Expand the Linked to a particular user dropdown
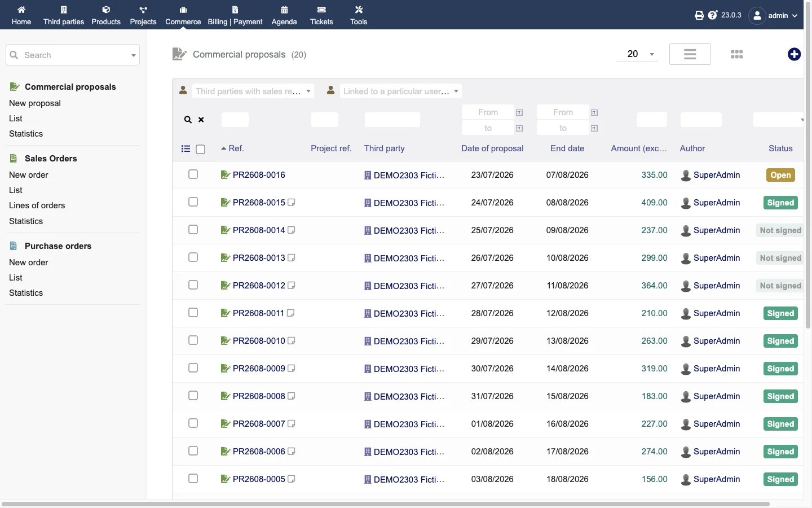 (400, 91)
